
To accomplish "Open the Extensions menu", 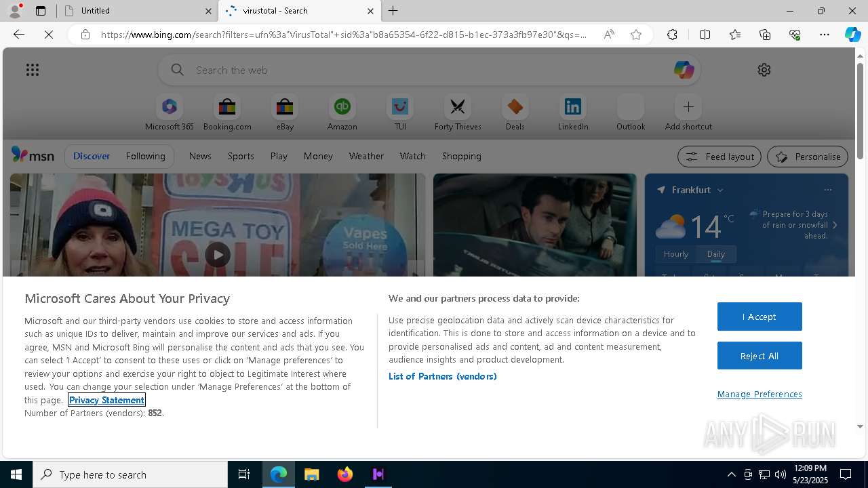I will (x=672, y=35).
